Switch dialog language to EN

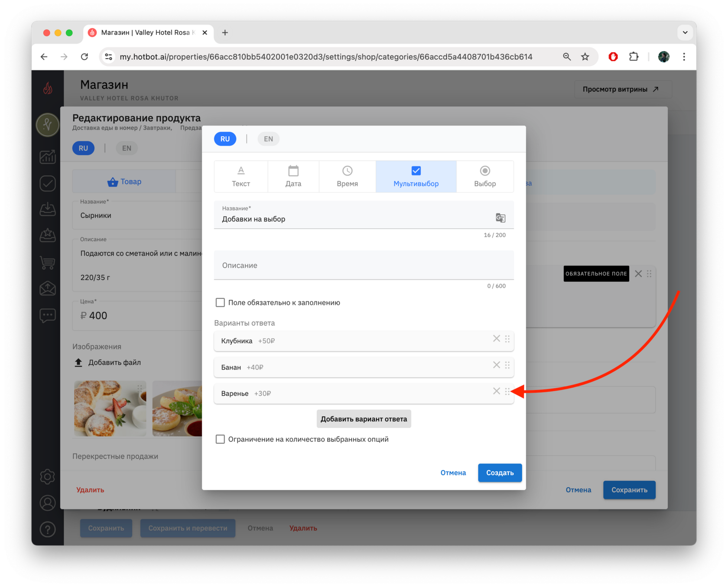268,139
